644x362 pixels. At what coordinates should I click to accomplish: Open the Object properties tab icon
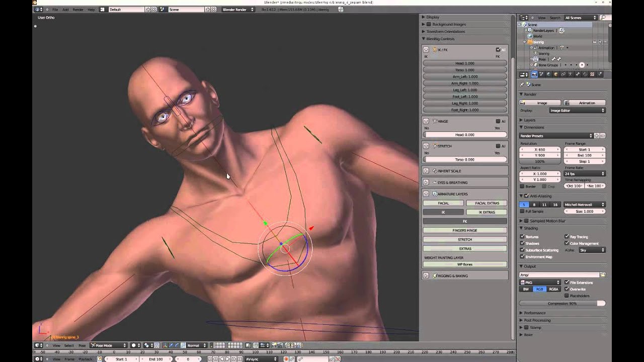[x=556, y=74]
